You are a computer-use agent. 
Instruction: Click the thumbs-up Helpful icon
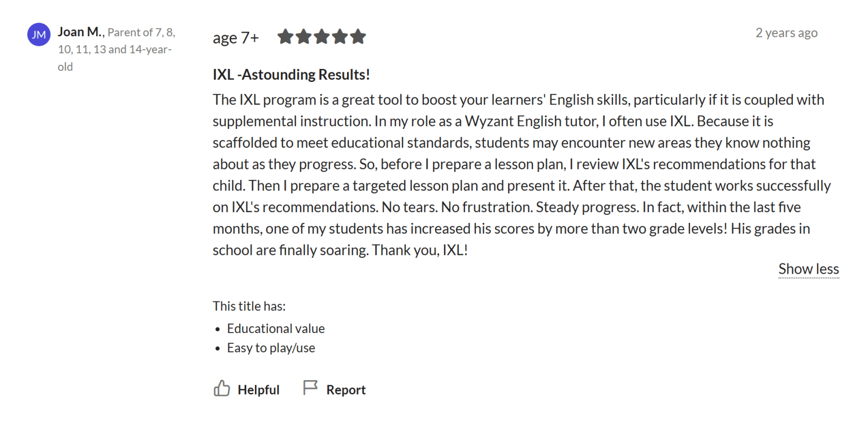[x=222, y=389]
